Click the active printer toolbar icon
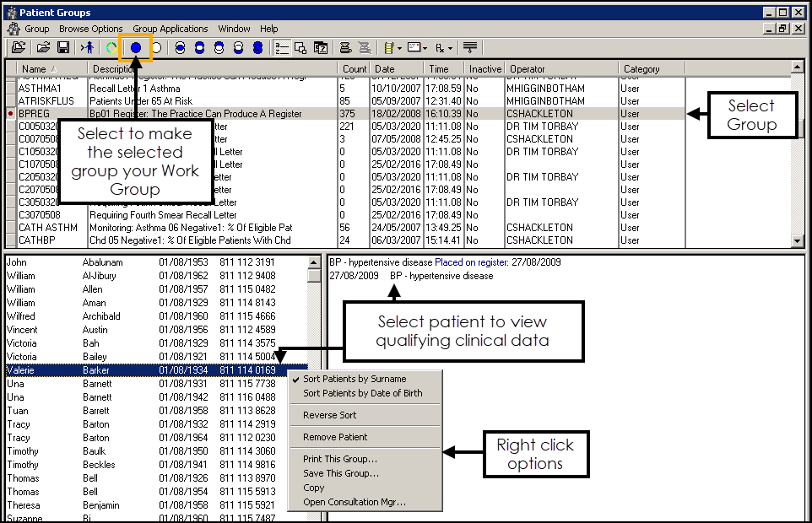Screen dimensions: 812x523 click(x=345, y=48)
